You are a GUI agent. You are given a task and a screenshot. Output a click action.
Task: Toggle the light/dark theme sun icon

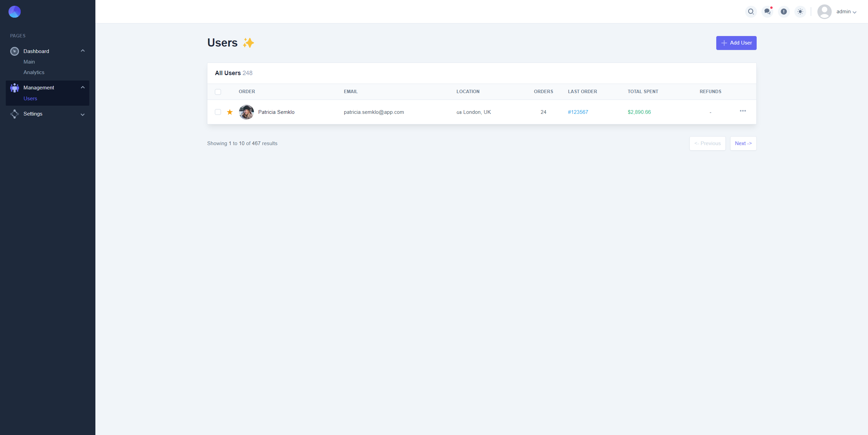coord(800,12)
